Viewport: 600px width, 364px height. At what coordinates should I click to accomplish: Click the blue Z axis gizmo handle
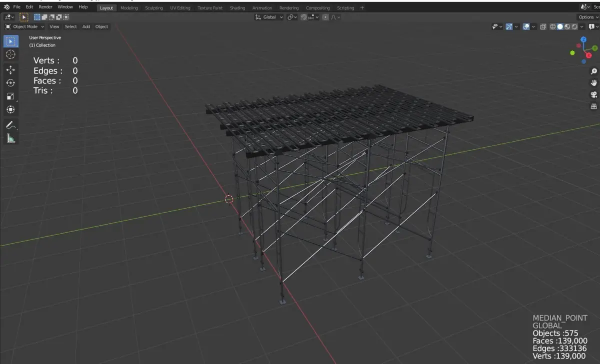pyautogui.click(x=583, y=39)
